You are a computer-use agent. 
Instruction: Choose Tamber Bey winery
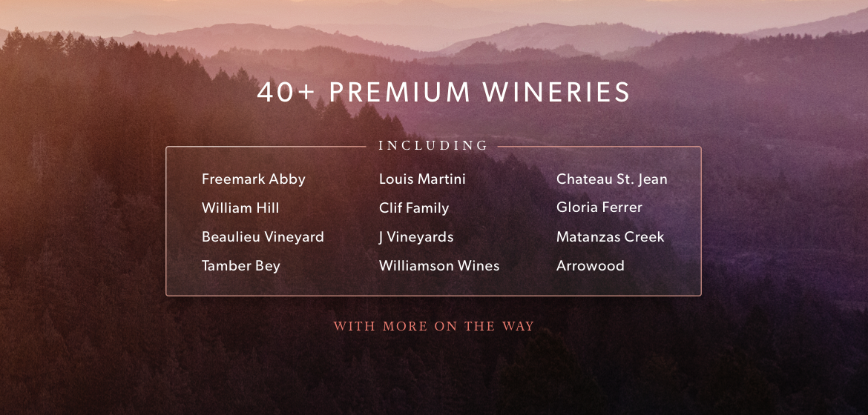(240, 266)
